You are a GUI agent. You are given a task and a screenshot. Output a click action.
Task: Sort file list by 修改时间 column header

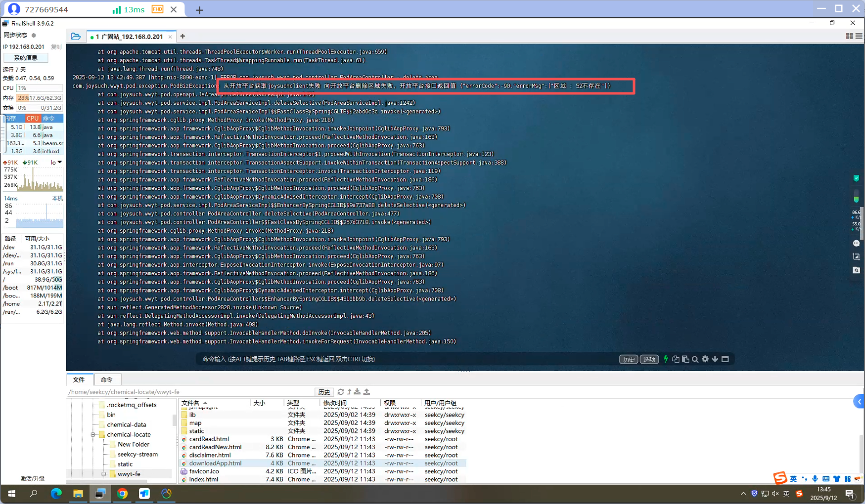pos(350,403)
